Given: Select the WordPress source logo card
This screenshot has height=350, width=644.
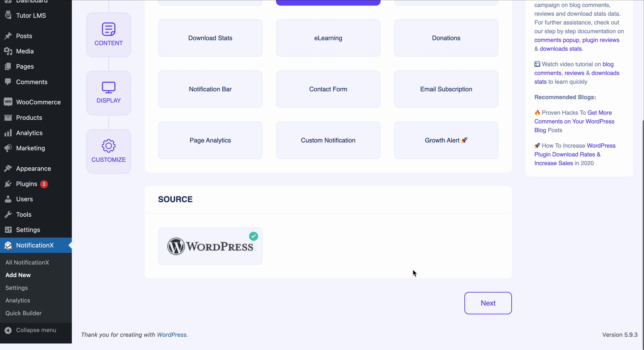Looking at the screenshot, I should 210,246.
